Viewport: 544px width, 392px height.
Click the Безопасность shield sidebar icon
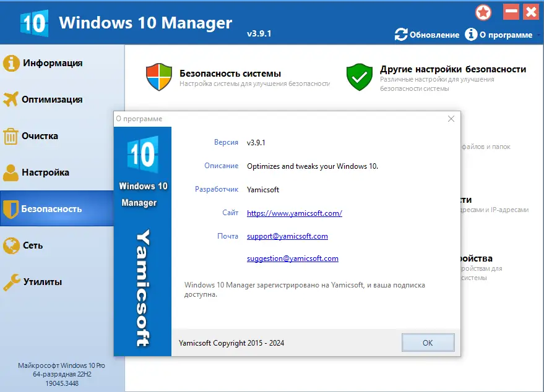click(x=11, y=208)
